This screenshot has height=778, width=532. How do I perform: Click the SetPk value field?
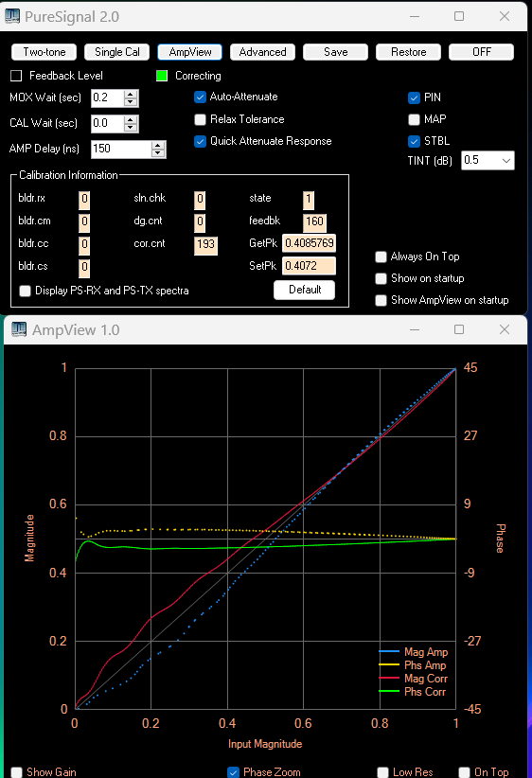point(309,266)
